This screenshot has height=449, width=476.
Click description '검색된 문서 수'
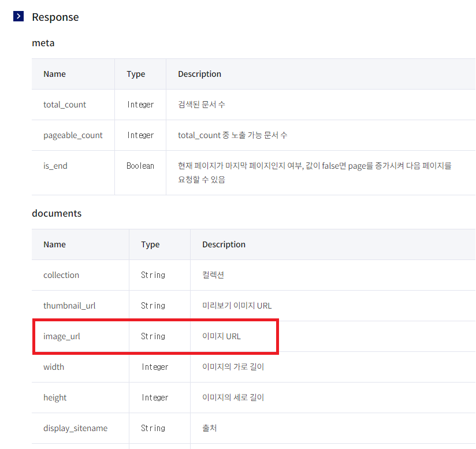pos(202,105)
